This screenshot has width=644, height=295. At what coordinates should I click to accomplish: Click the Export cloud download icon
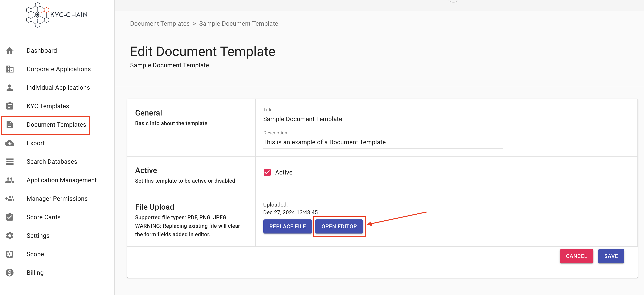pos(10,143)
